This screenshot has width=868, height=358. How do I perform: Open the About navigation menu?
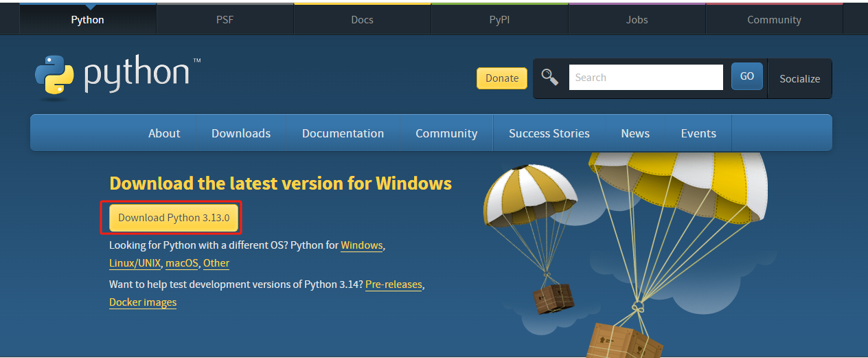coord(164,133)
